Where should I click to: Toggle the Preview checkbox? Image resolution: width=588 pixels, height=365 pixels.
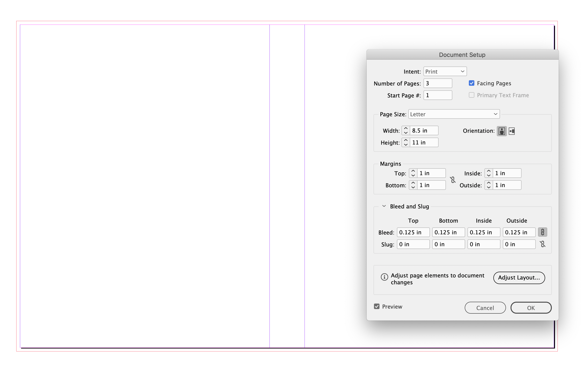(x=377, y=306)
